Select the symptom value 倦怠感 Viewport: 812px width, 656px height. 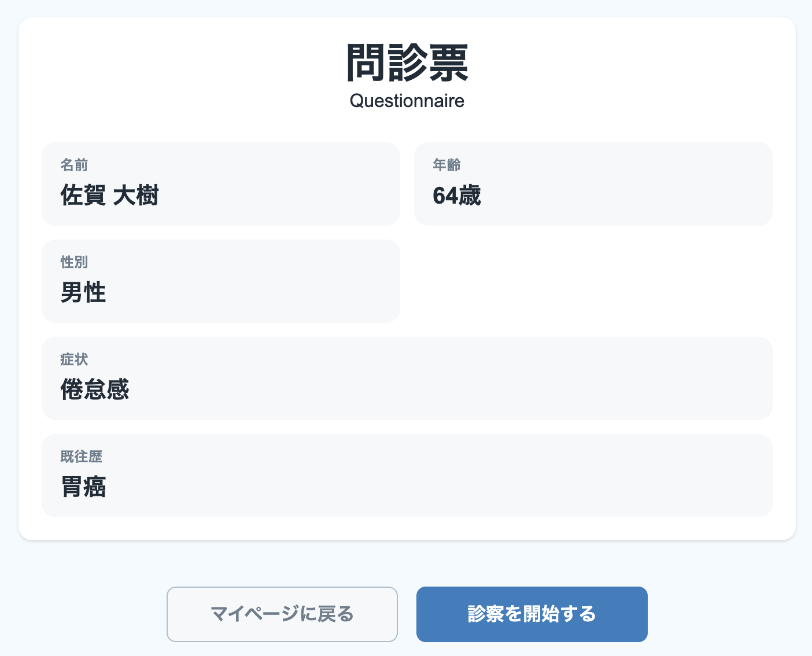(x=95, y=390)
